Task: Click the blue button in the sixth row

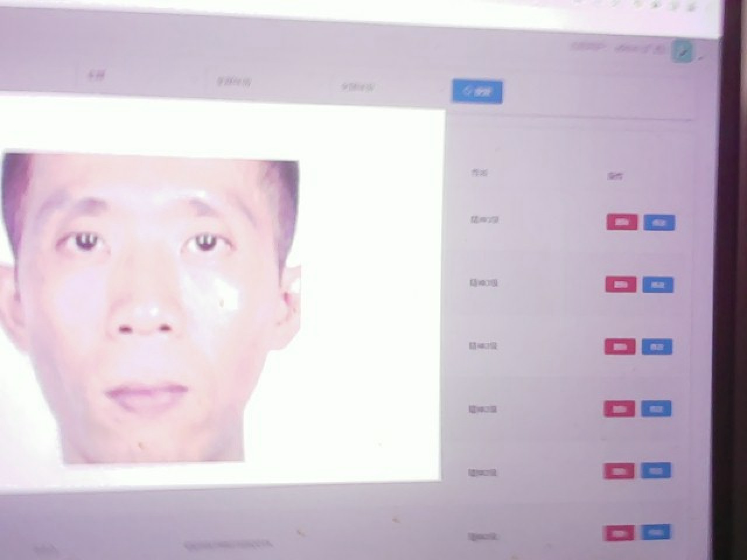Action: click(x=655, y=532)
